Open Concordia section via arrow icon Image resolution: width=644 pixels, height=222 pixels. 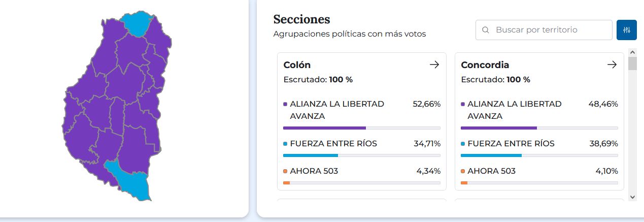tap(612, 65)
